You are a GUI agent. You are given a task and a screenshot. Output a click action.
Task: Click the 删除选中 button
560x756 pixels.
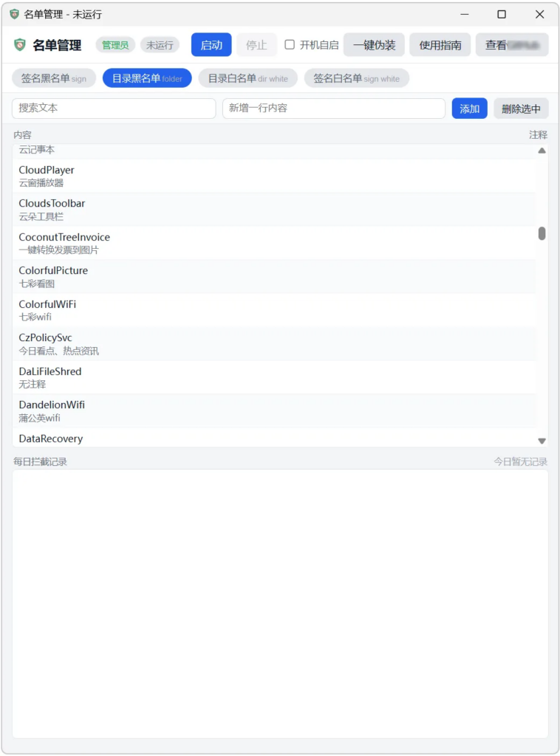521,109
